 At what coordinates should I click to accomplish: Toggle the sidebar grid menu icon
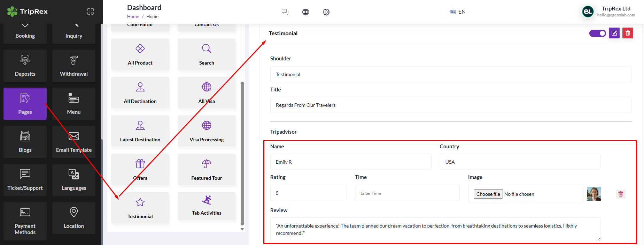pyautogui.click(x=91, y=12)
